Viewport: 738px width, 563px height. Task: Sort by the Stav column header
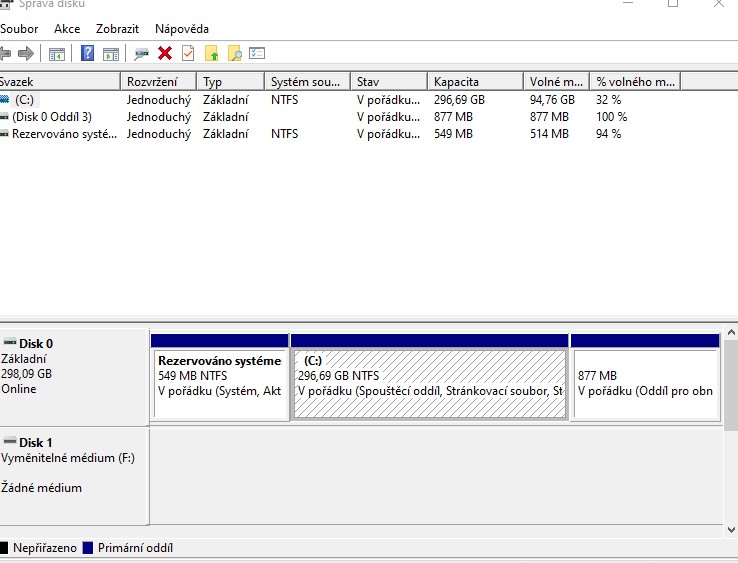tap(389, 81)
